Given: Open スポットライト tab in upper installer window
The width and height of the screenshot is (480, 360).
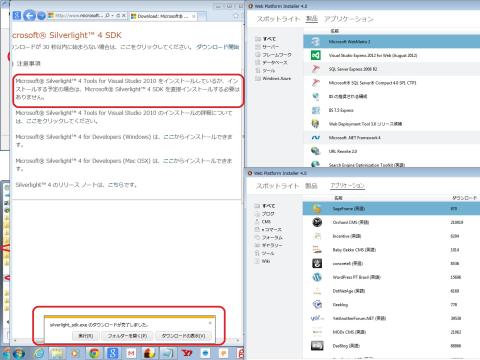Looking at the screenshot, I should [x=278, y=19].
